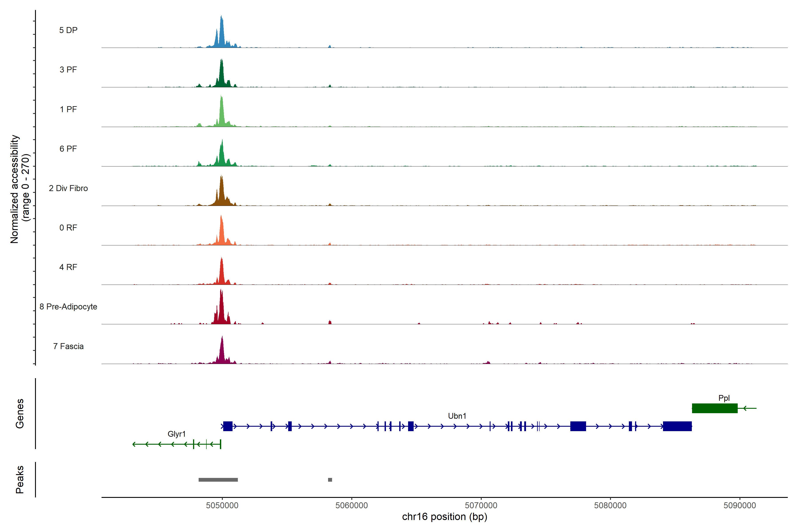Image resolution: width=798 pixels, height=532 pixels.
Task: Click the small gray peak square
Action: point(330,480)
